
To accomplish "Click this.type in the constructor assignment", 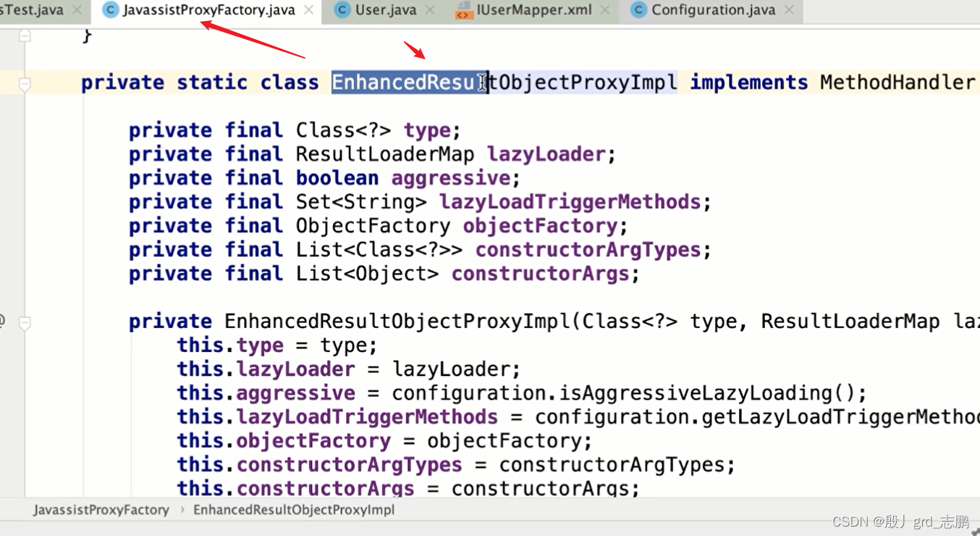I will [x=230, y=346].
